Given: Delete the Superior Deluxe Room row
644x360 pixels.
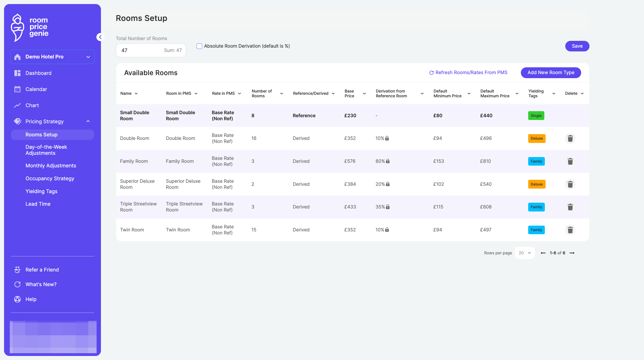Looking at the screenshot, I should click(570, 184).
